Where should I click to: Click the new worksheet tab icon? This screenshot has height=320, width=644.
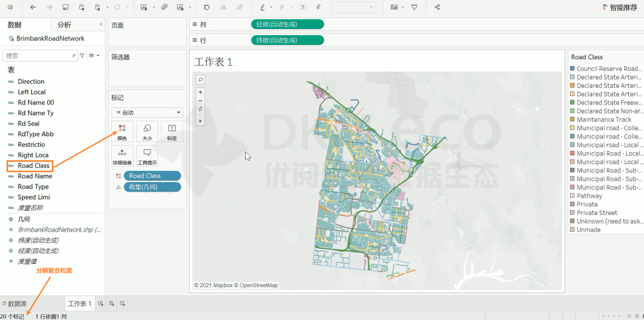pyautogui.click(x=101, y=304)
